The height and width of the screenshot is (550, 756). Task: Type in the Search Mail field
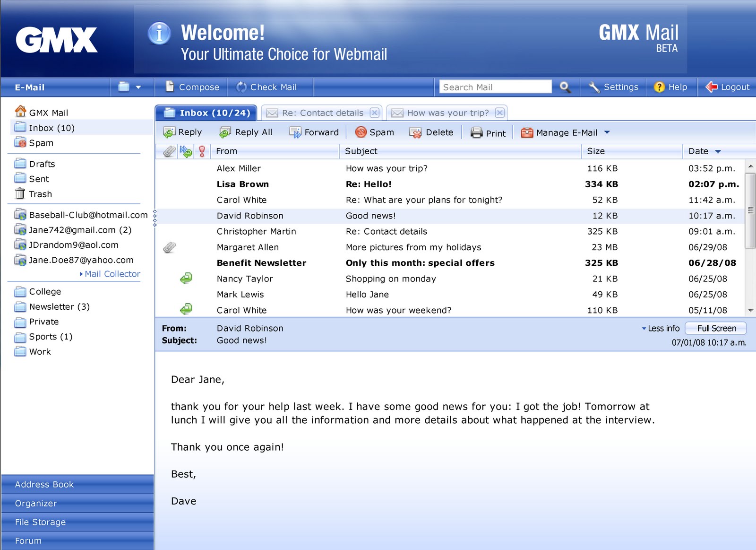point(494,87)
